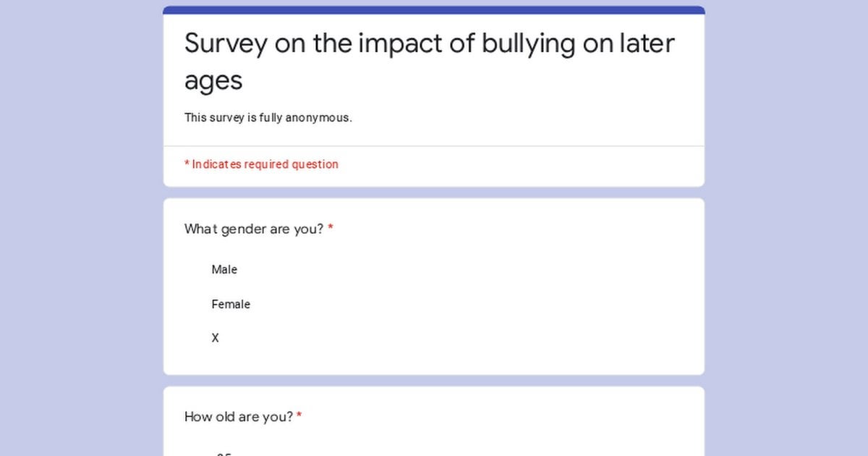Click the "How old are you?" question
The height and width of the screenshot is (456, 868).
tap(239, 417)
